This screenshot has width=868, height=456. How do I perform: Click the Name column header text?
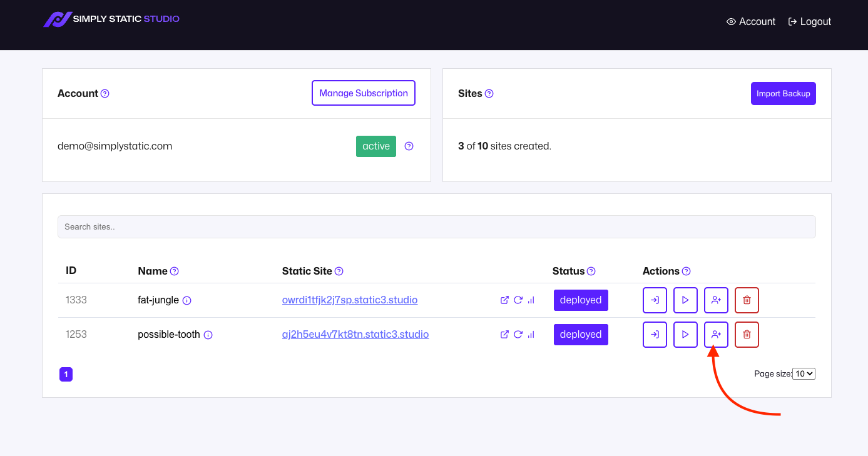click(x=153, y=271)
